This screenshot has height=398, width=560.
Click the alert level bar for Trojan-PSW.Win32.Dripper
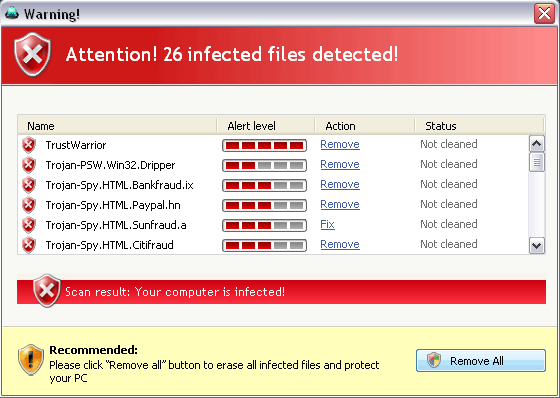click(x=264, y=165)
